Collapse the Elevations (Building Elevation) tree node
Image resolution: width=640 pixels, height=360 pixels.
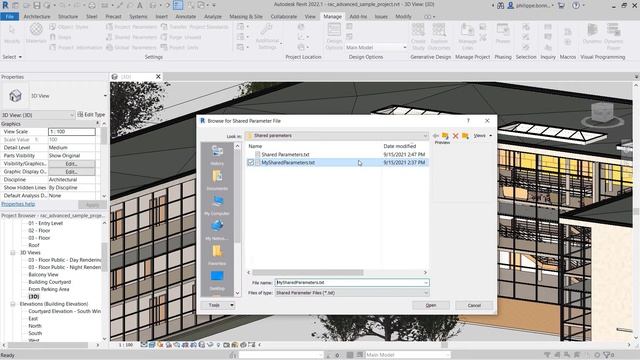(13, 304)
